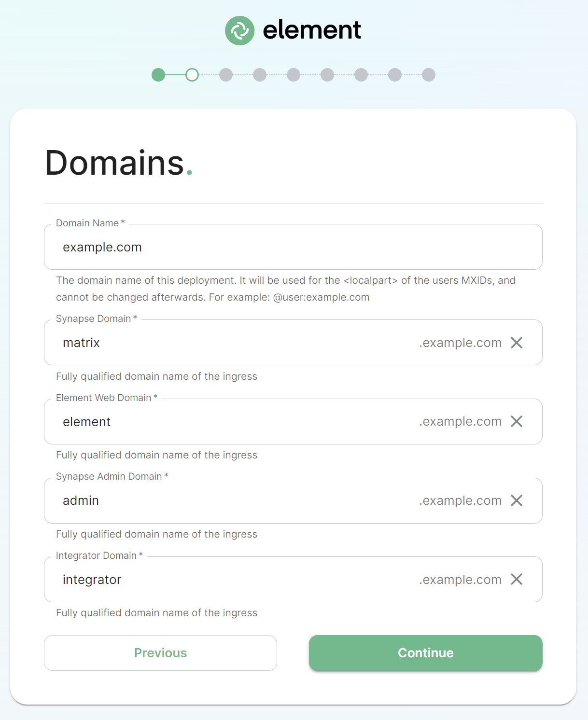
Task: Click the Element logo icon
Action: point(239,30)
